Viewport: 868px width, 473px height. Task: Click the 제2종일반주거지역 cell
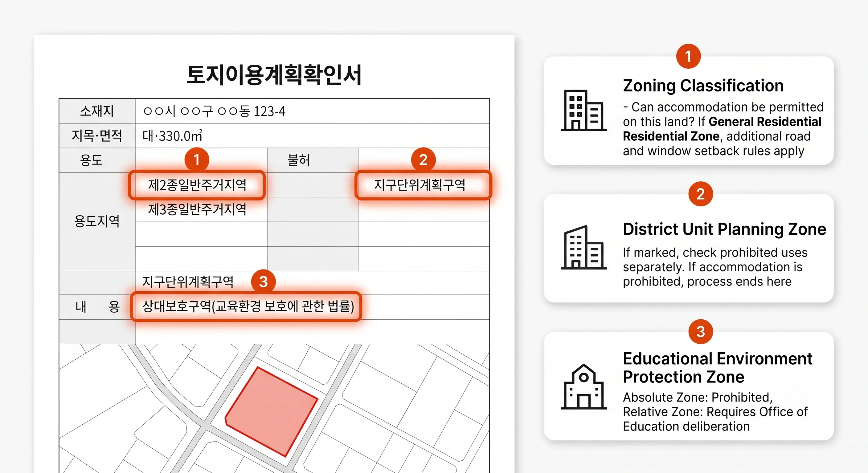[x=197, y=185]
